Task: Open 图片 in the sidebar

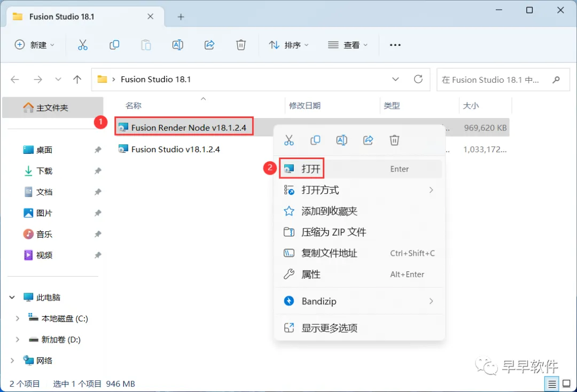Action: (44, 213)
